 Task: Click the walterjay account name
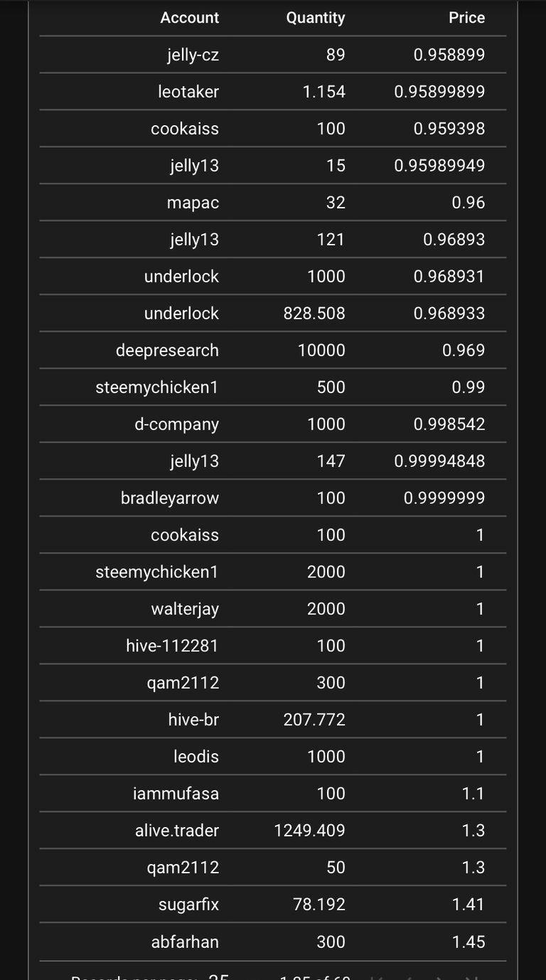click(185, 609)
